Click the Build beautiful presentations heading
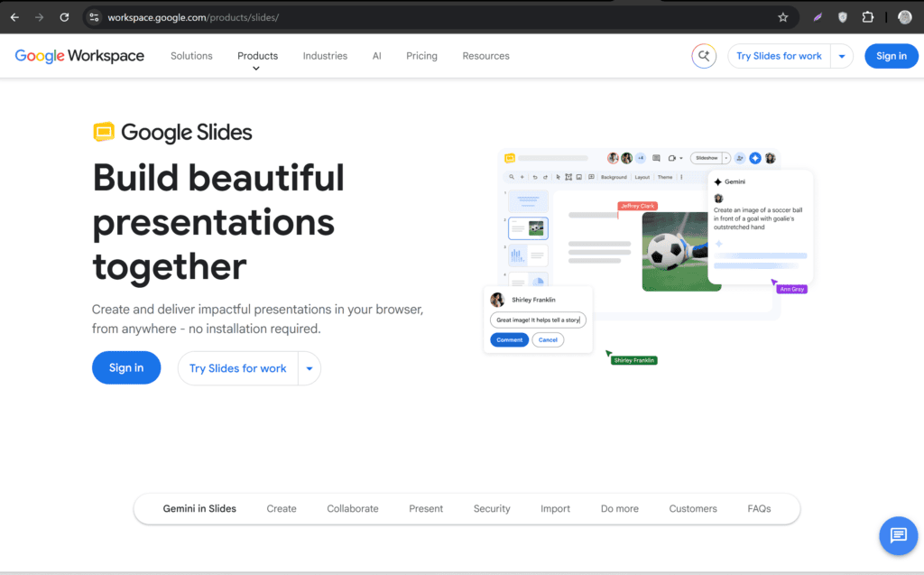The width and height of the screenshot is (924, 575). 218,222
